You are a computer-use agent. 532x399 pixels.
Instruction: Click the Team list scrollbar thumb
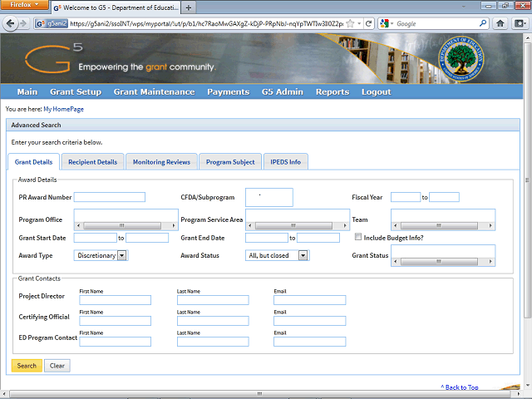tap(439, 225)
